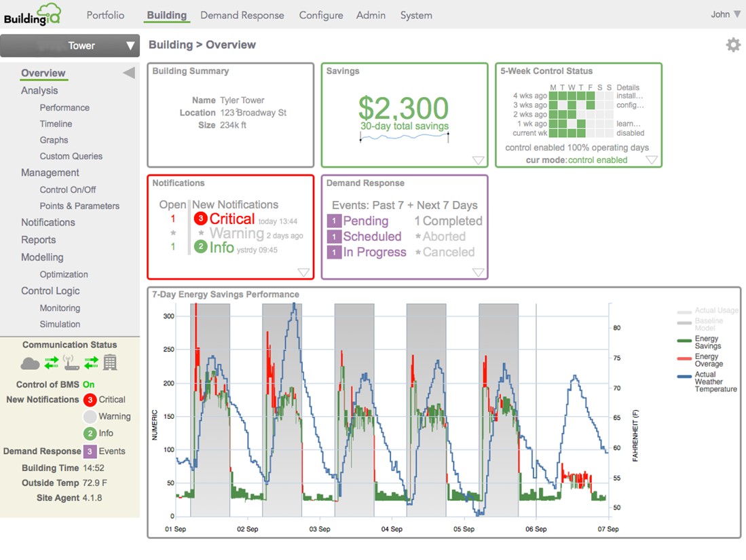Click the BuildingIQ logo

[32, 14]
